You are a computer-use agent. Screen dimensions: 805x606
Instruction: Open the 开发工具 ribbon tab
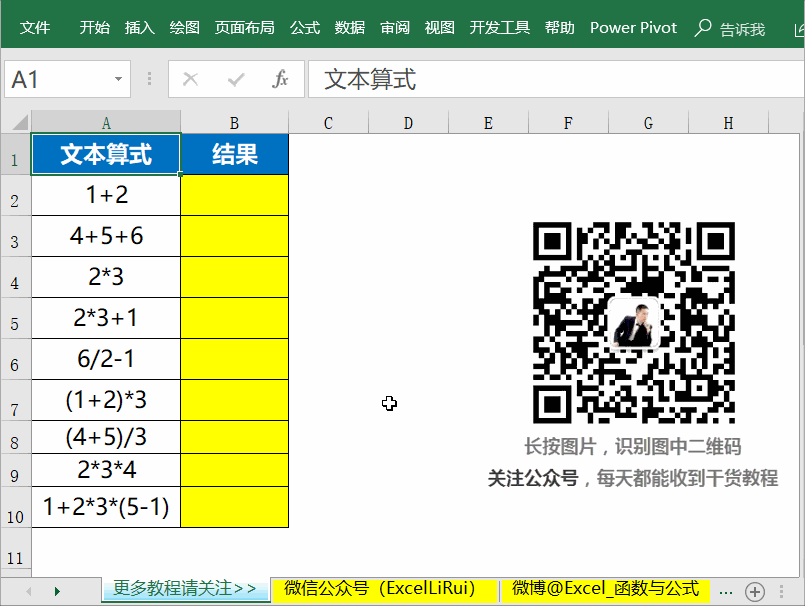(x=500, y=28)
